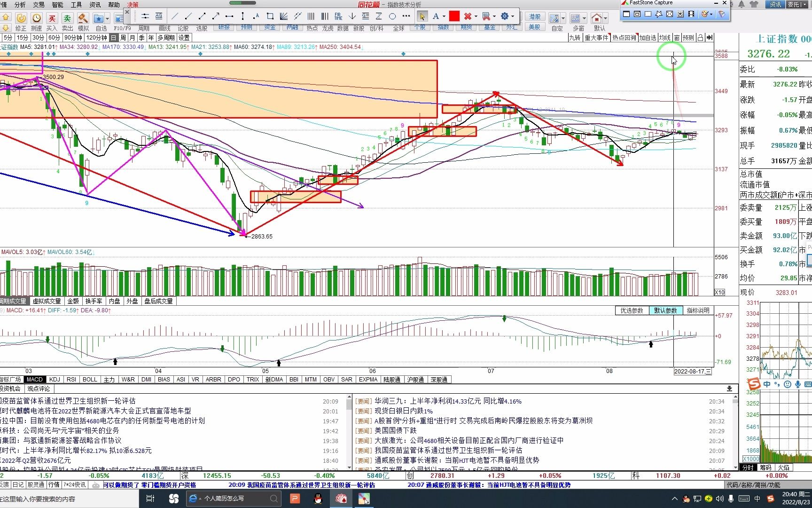The height and width of the screenshot is (508, 812).
Task: Click the 加自选 button
Action: point(648,38)
